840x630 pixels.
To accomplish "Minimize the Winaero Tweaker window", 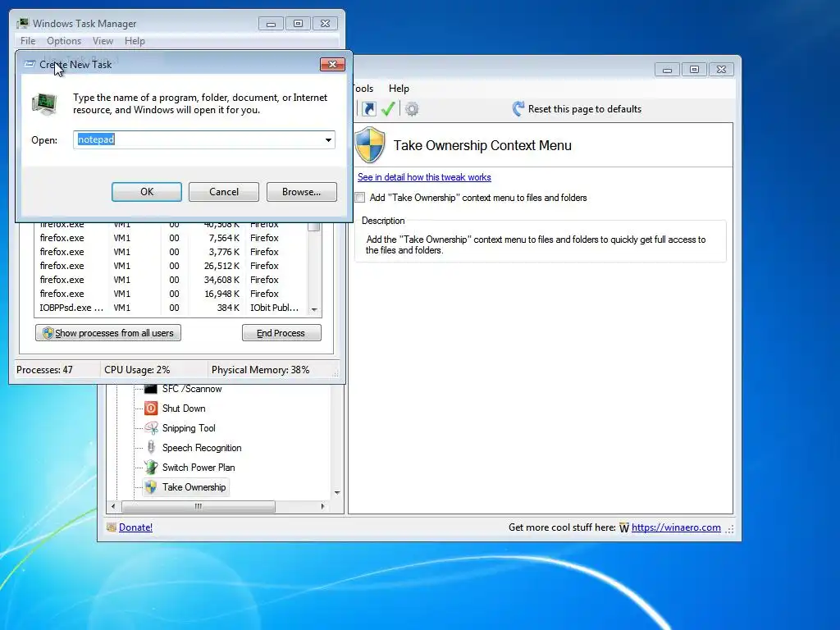I will coord(667,70).
